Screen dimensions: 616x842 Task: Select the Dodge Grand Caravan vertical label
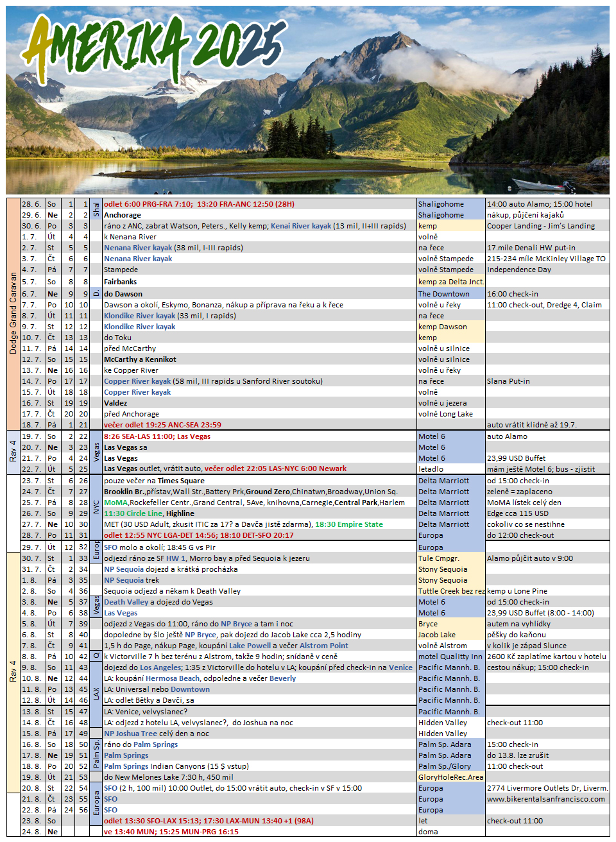tap(13, 313)
